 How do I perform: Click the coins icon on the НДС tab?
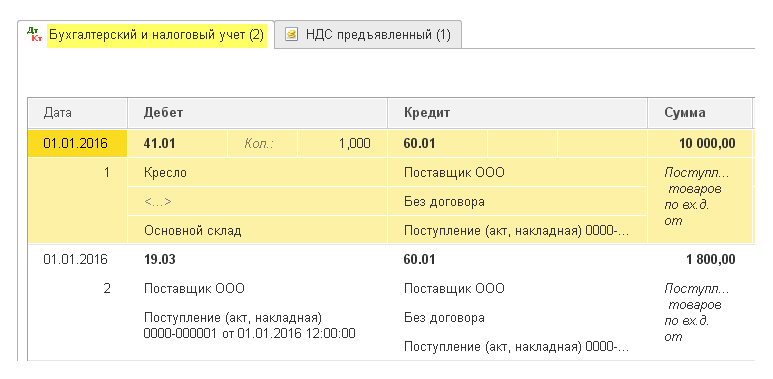pos(291,34)
